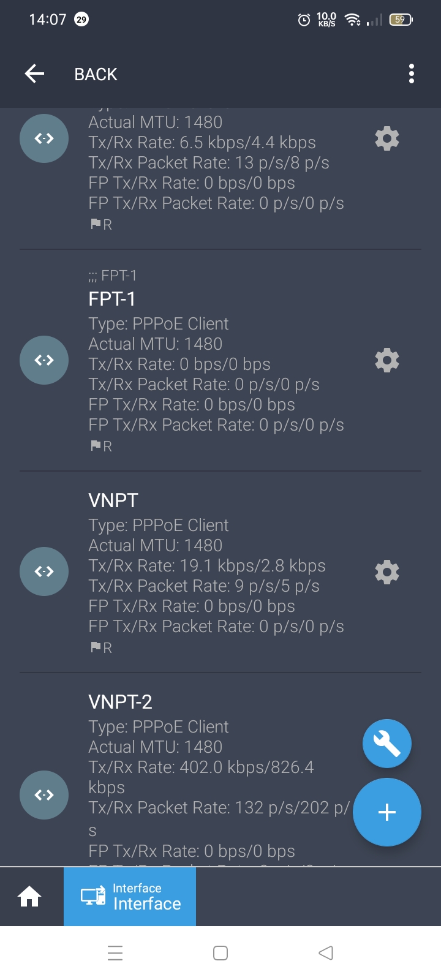Tap the gear icon of topmost interface
Image resolution: width=441 pixels, height=980 pixels.
386,139
